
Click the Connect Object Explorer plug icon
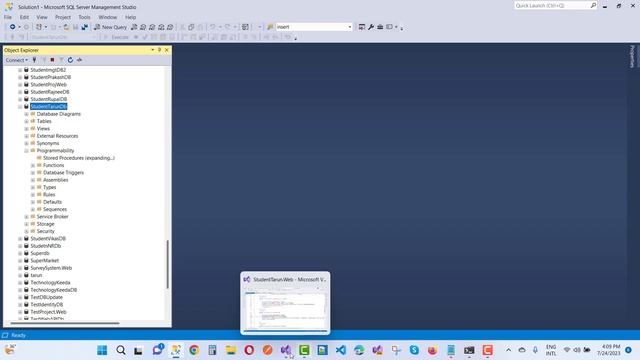point(34,60)
